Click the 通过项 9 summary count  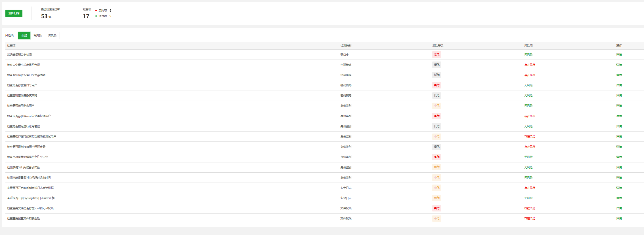point(103,16)
